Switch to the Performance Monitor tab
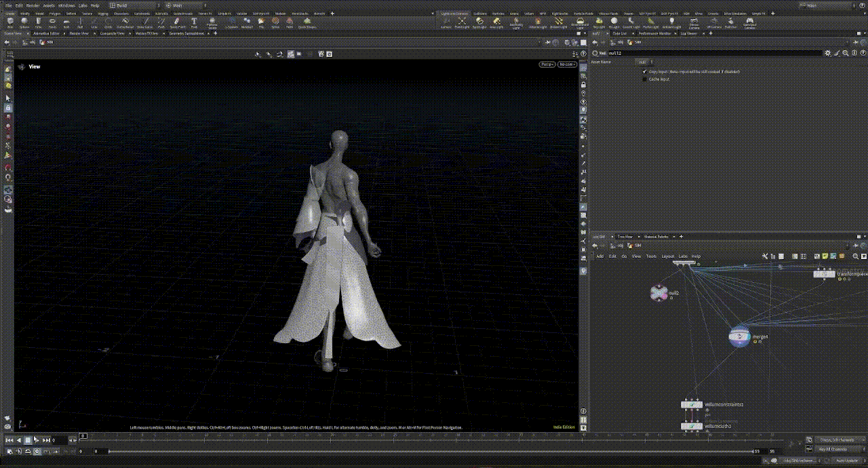868x468 pixels. click(655, 33)
